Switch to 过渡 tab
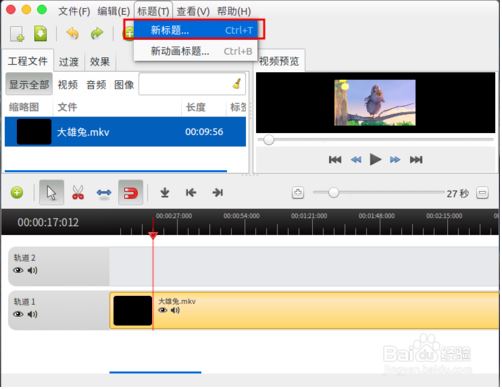 tap(69, 62)
